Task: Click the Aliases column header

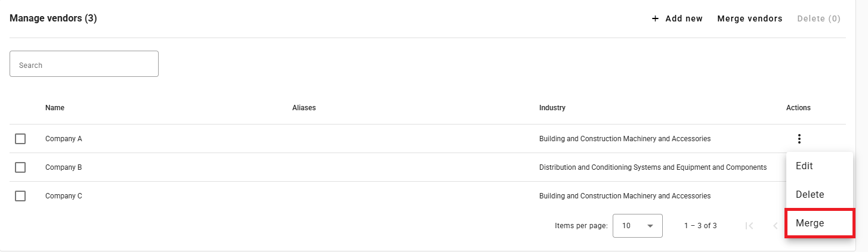Action: 304,108
